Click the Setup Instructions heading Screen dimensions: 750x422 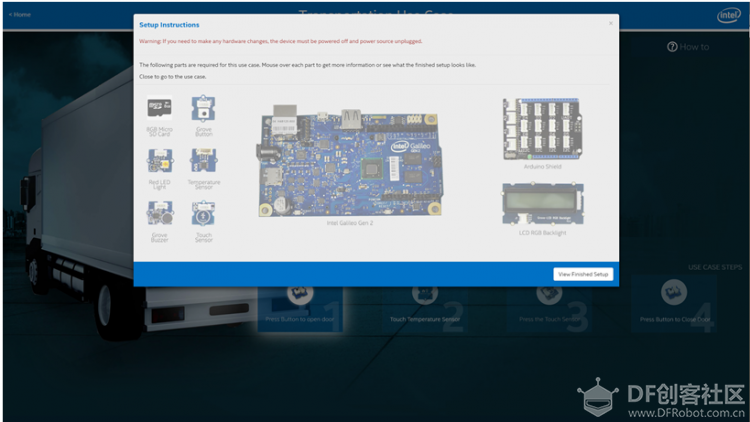pos(169,25)
